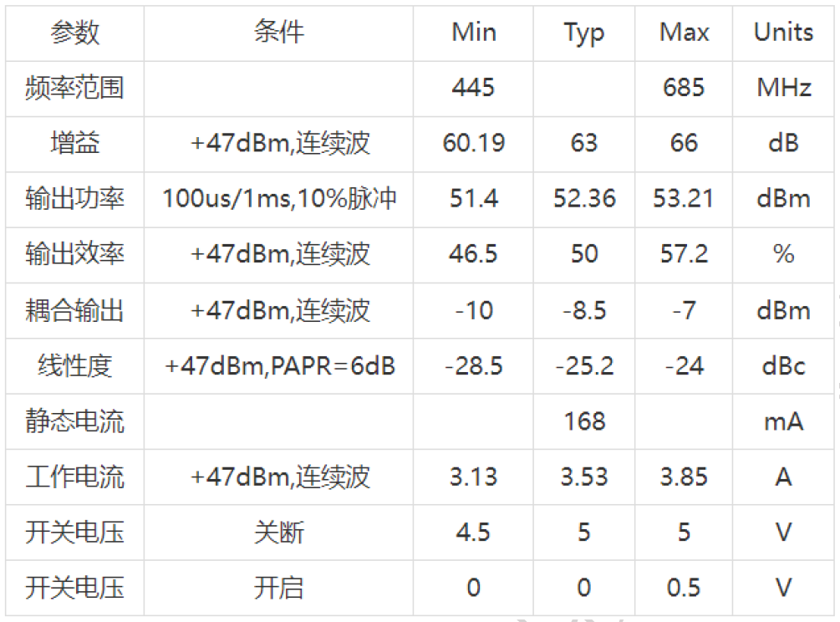Click the 60.19 gain minimum cell
Screen dimensions: 840x622
(x=474, y=144)
